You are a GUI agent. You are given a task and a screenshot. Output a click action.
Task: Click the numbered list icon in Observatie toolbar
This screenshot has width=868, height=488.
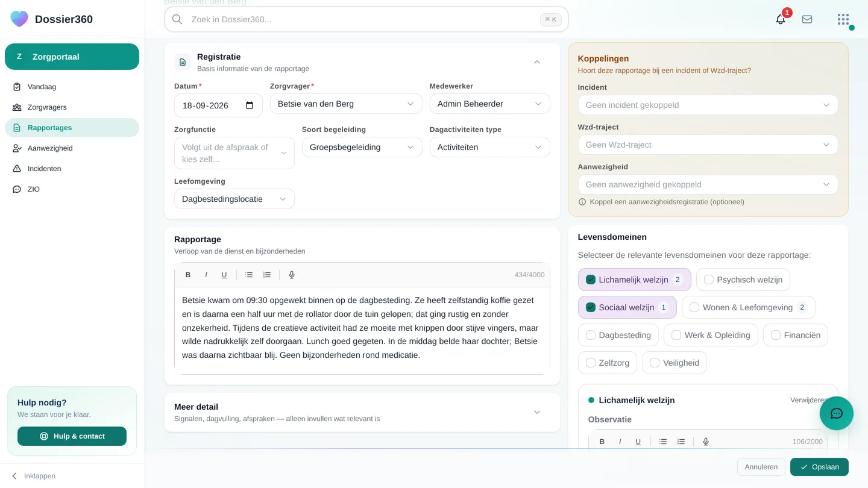point(681,442)
